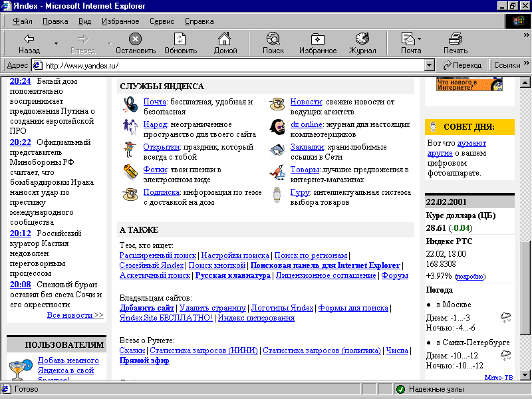Open the Форум link

(395, 275)
